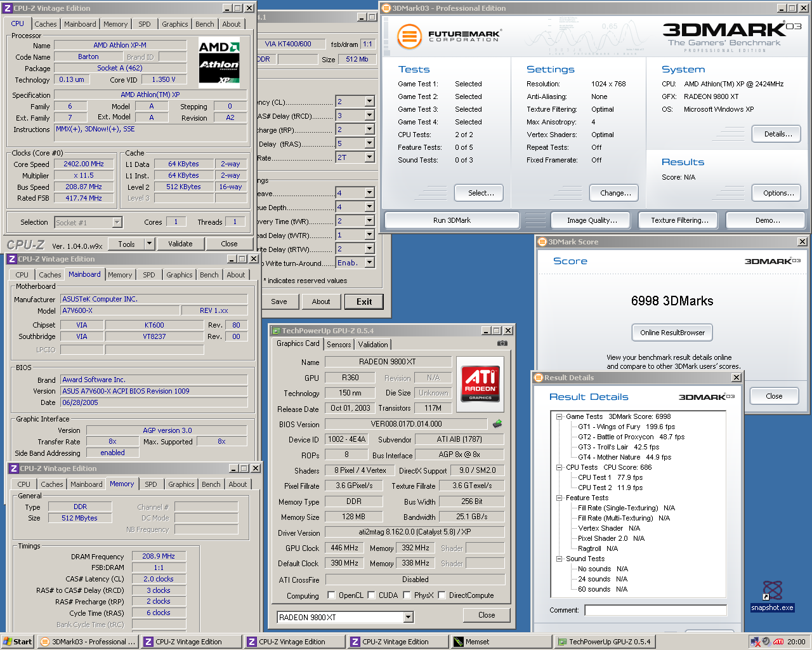The height and width of the screenshot is (650, 812).
Task: Open Graphics tab in CPU-Z Memory window
Action: tap(181, 484)
